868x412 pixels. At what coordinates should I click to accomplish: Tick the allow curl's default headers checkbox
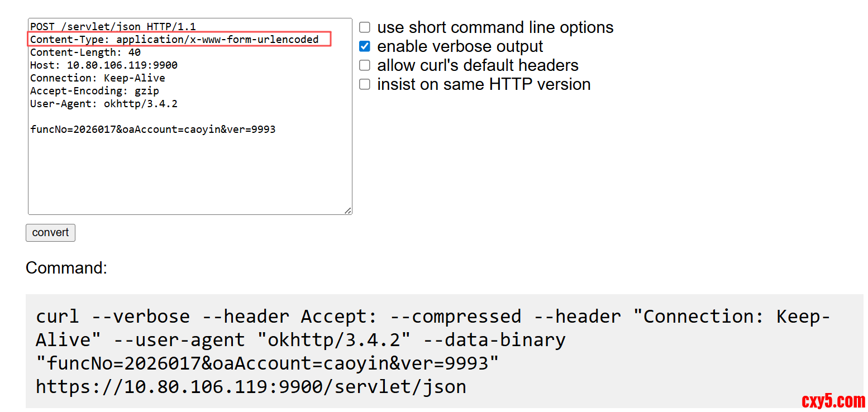(365, 65)
